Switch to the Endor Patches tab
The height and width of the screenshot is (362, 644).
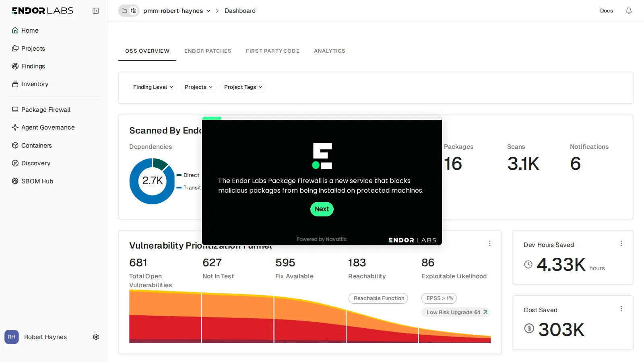click(208, 51)
